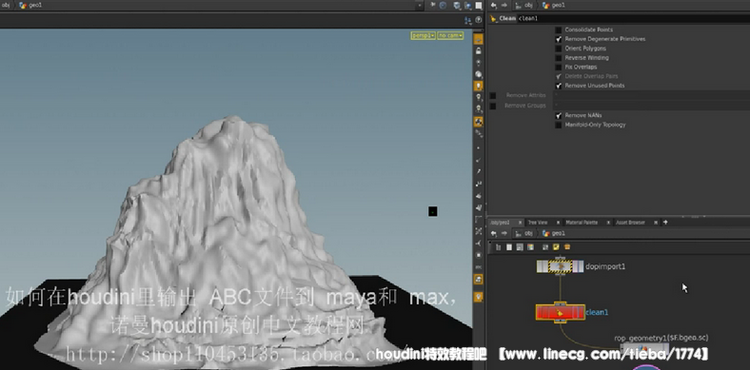This screenshot has height=370, width=750.
Task: Select the clean1 node in network
Action: [560, 313]
